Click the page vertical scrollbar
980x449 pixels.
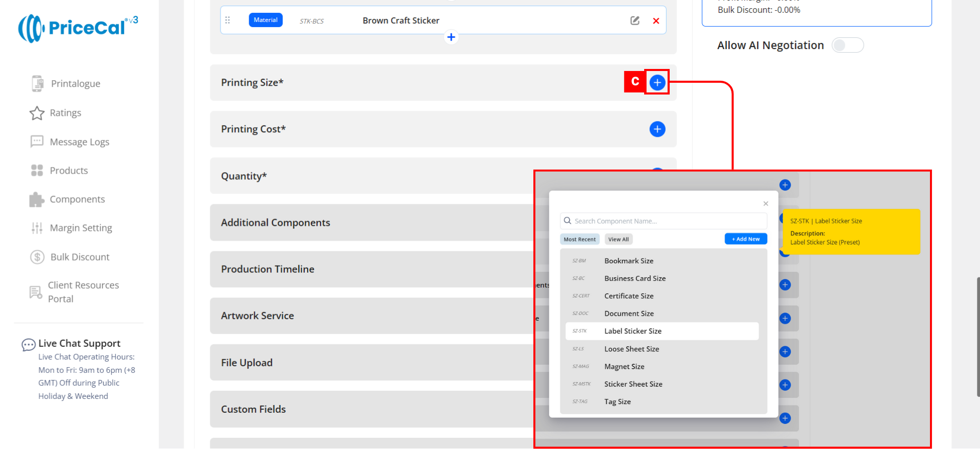point(977,337)
